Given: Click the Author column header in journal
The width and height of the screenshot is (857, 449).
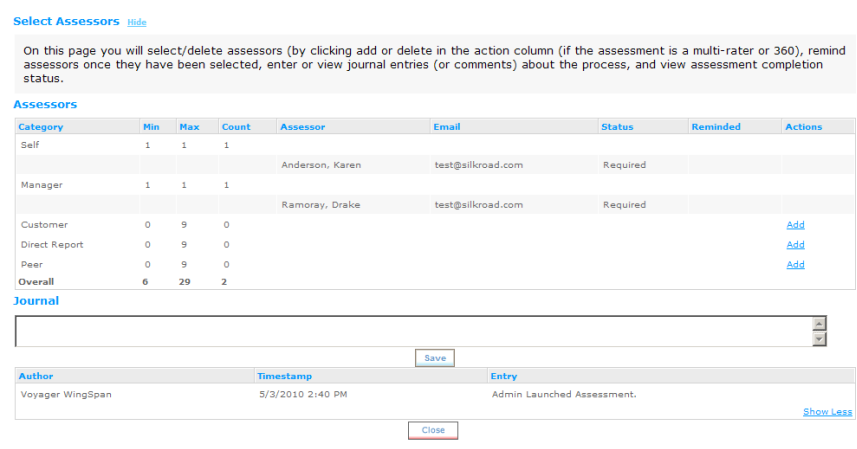Looking at the screenshot, I should (36, 376).
